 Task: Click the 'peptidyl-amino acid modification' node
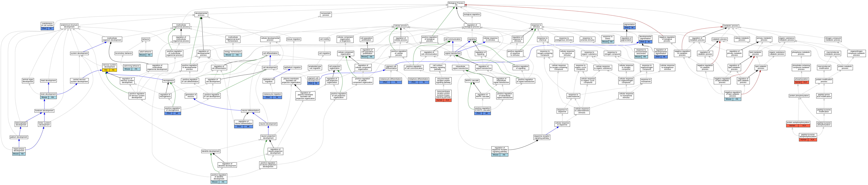click(x=824, y=96)
